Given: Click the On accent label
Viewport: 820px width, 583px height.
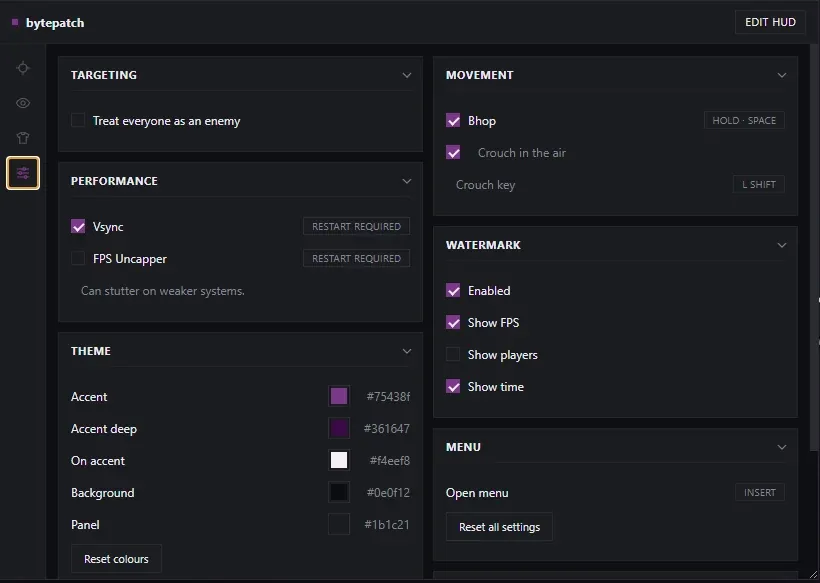Looking at the screenshot, I should pyautogui.click(x=98, y=461).
